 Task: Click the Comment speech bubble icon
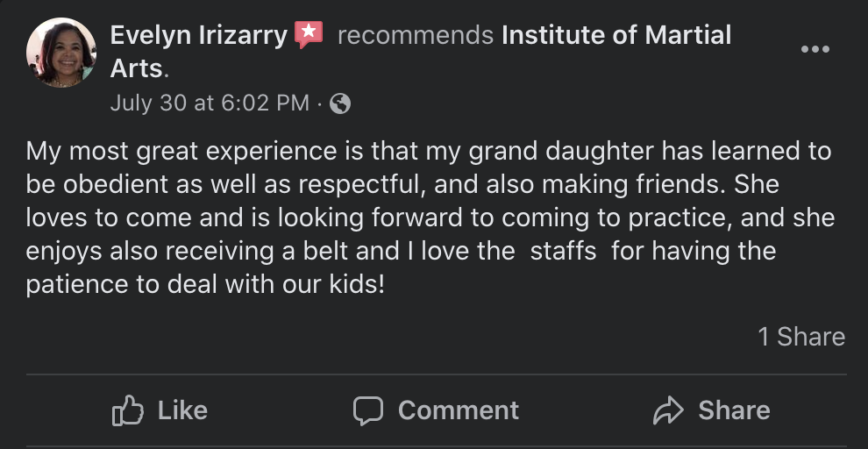pos(368,410)
